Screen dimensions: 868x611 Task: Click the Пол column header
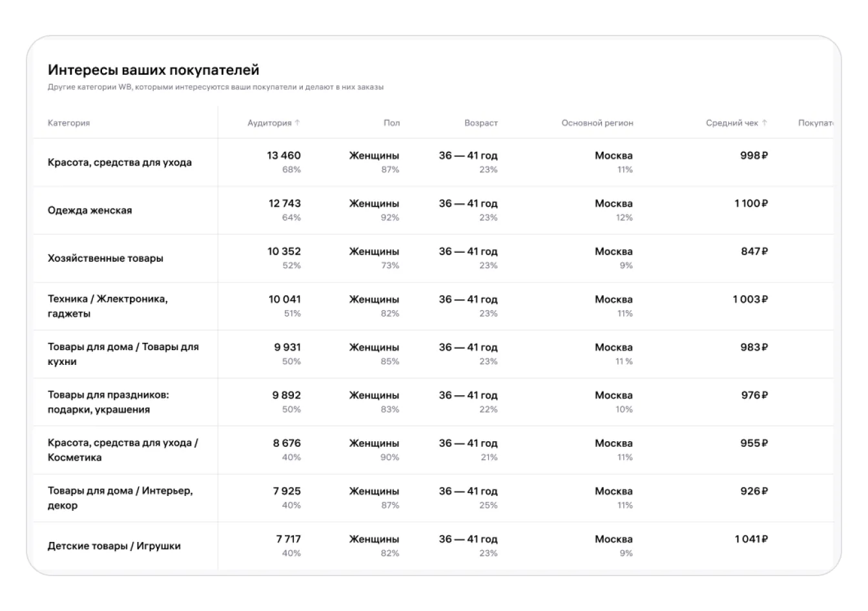pyautogui.click(x=391, y=123)
